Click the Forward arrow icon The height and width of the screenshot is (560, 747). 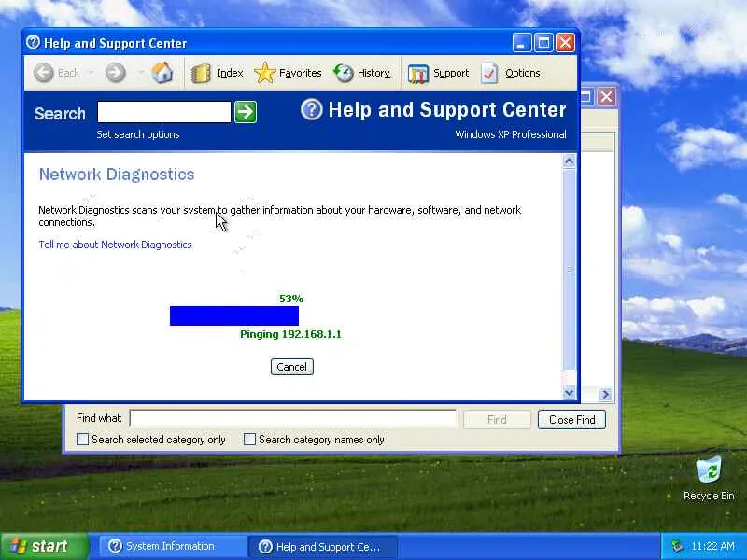click(115, 73)
